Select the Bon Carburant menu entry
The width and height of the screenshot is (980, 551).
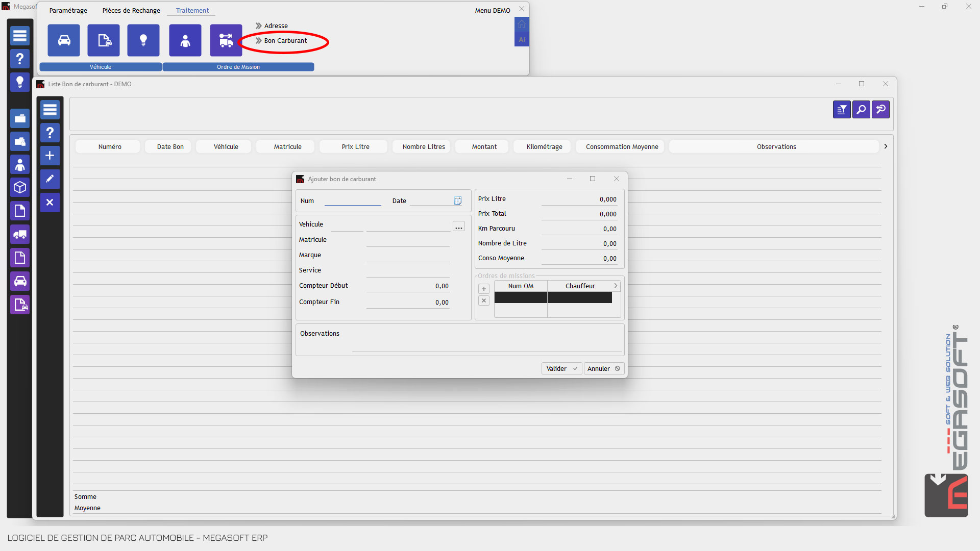click(285, 41)
